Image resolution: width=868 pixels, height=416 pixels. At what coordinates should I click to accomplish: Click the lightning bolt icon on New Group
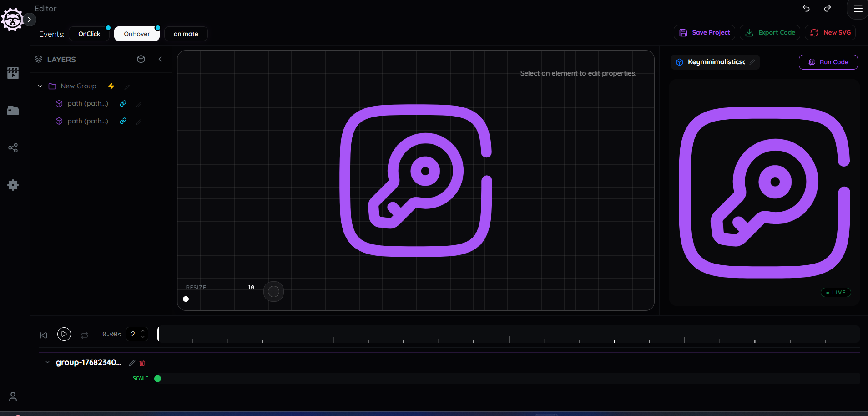111,86
